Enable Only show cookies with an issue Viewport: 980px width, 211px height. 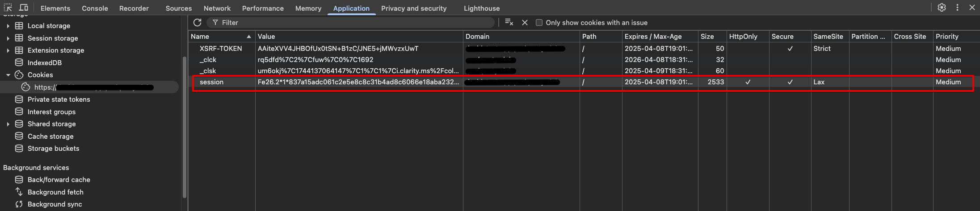point(539,22)
